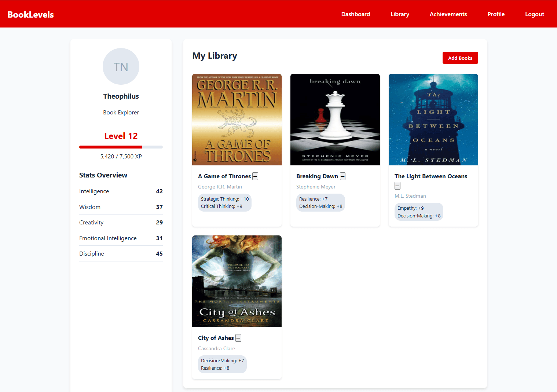The width and height of the screenshot is (557, 392).
Task: Click author name M.L. Stedman
Action: (x=410, y=196)
